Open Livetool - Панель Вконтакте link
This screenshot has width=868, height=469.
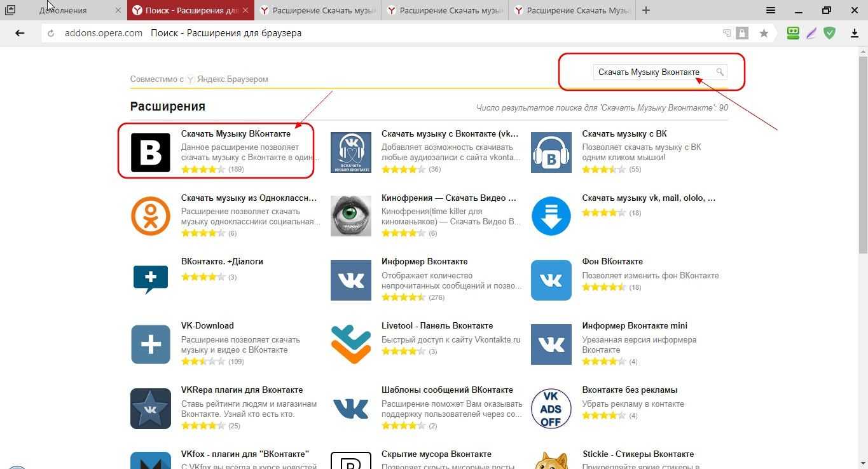click(x=437, y=325)
